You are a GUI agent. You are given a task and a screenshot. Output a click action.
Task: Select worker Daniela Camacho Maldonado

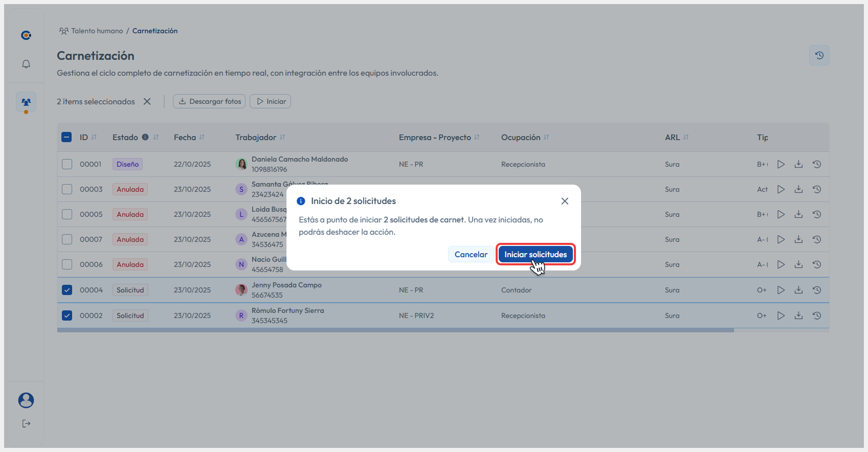[300, 159]
